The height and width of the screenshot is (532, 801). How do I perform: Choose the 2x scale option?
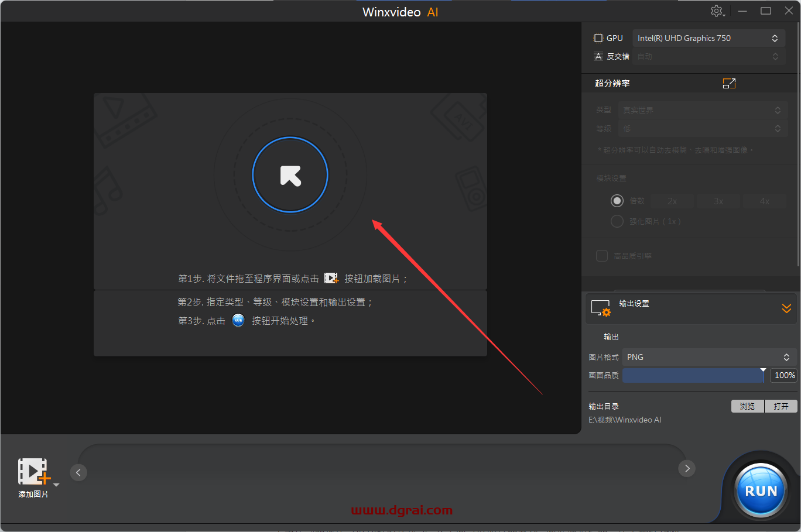[x=672, y=201]
